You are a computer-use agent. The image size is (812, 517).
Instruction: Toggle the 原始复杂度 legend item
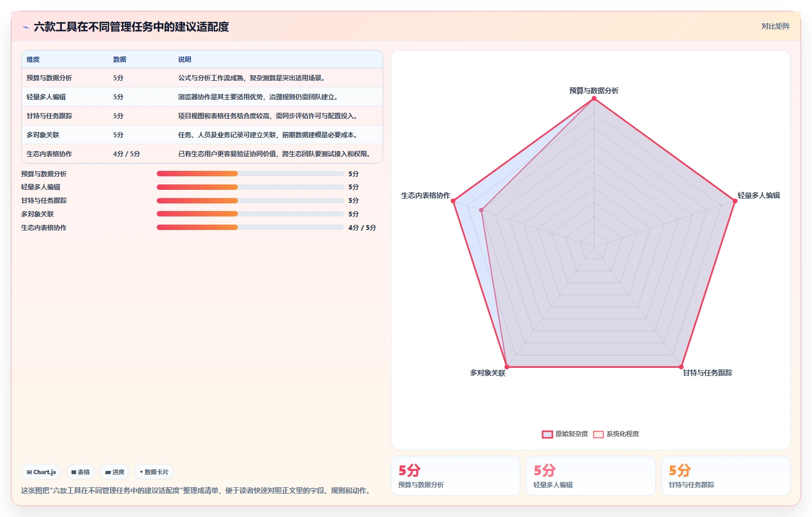point(565,434)
